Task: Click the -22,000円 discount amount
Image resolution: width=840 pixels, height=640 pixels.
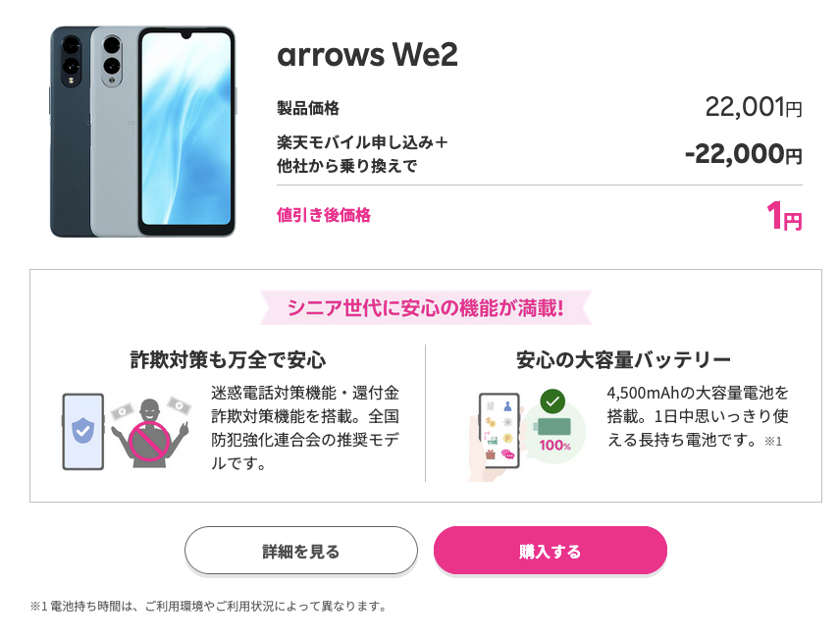Action: pyautogui.click(x=744, y=154)
